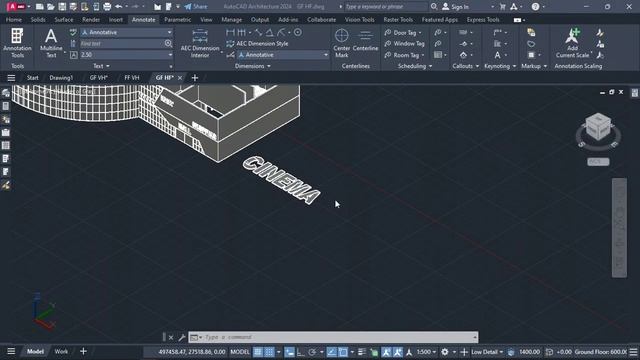Expand the Text panel
The height and width of the screenshot is (360, 640).
[x=101, y=66]
